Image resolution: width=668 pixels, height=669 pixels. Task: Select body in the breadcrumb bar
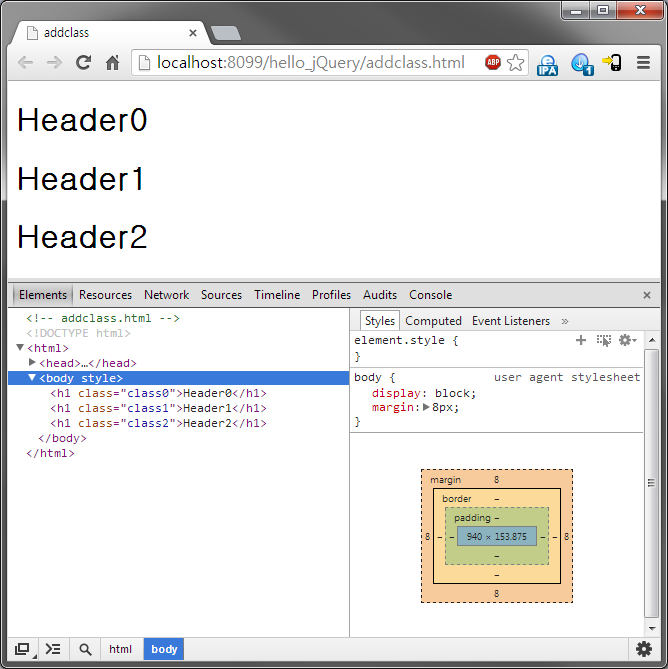tap(164, 649)
